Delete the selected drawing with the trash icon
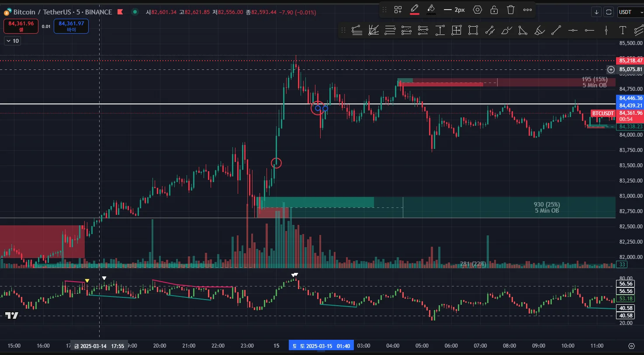The width and height of the screenshot is (644, 355). click(x=511, y=10)
